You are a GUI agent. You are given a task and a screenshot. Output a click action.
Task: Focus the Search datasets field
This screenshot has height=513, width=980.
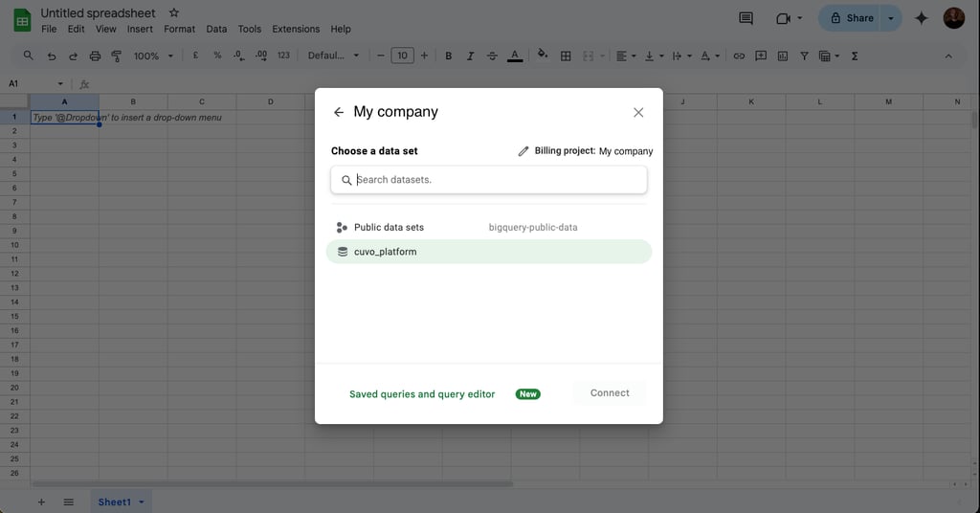click(x=489, y=180)
